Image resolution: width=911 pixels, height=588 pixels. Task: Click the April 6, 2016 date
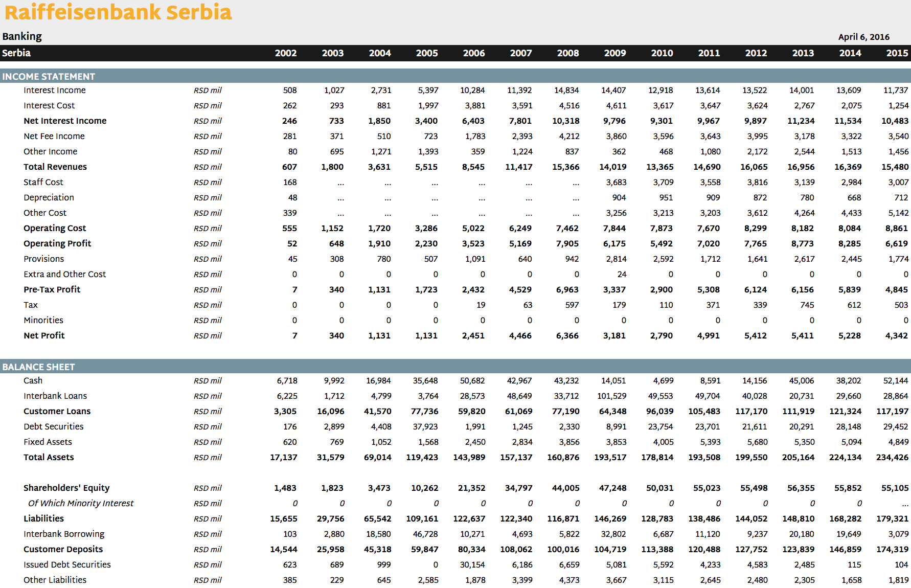[x=864, y=37]
